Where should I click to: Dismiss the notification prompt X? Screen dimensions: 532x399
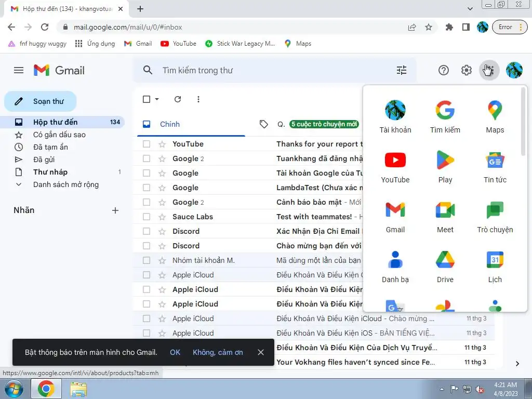click(x=261, y=352)
